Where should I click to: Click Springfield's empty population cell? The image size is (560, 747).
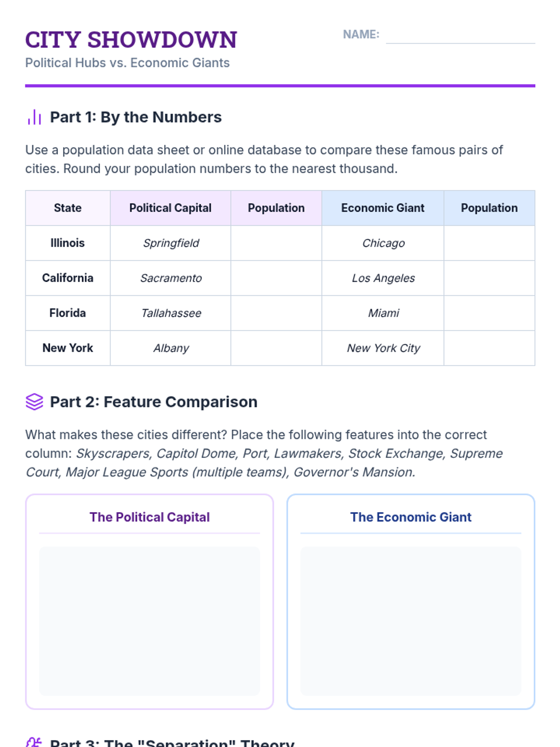(276, 243)
